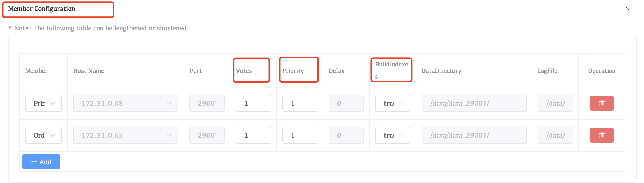
Task: Open BuildIndexes dropdown in second row
Action: pyautogui.click(x=392, y=135)
